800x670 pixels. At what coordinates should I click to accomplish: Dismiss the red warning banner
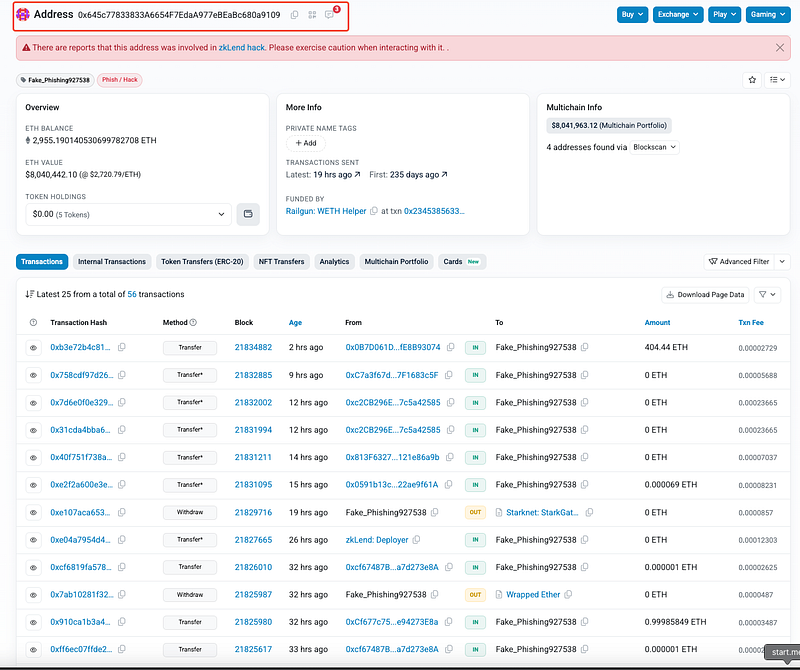[780, 47]
